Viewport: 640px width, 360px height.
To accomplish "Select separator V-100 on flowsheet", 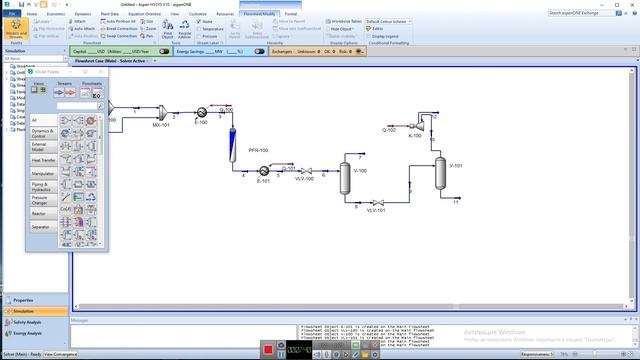I will 345,178.
